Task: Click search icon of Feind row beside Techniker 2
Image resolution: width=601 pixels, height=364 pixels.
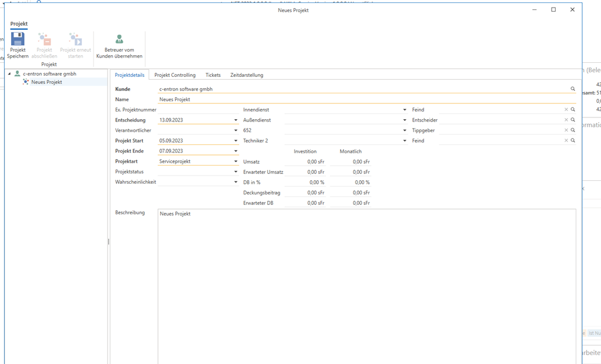Action: pyautogui.click(x=573, y=141)
